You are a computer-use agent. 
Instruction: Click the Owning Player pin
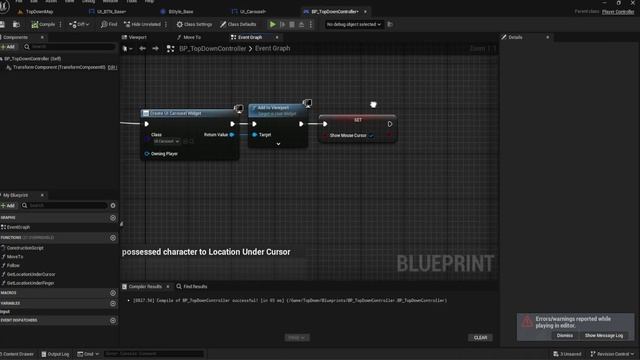tap(147, 154)
